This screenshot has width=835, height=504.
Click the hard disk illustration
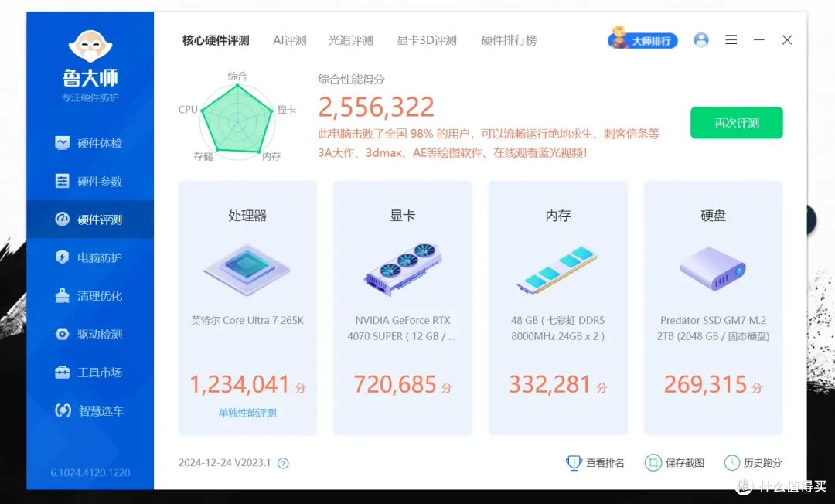tap(713, 269)
